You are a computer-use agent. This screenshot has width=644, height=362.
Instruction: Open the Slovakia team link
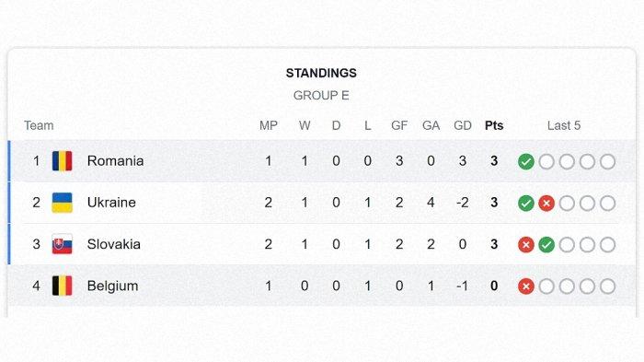pyautogui.click(x=114, y=244)
